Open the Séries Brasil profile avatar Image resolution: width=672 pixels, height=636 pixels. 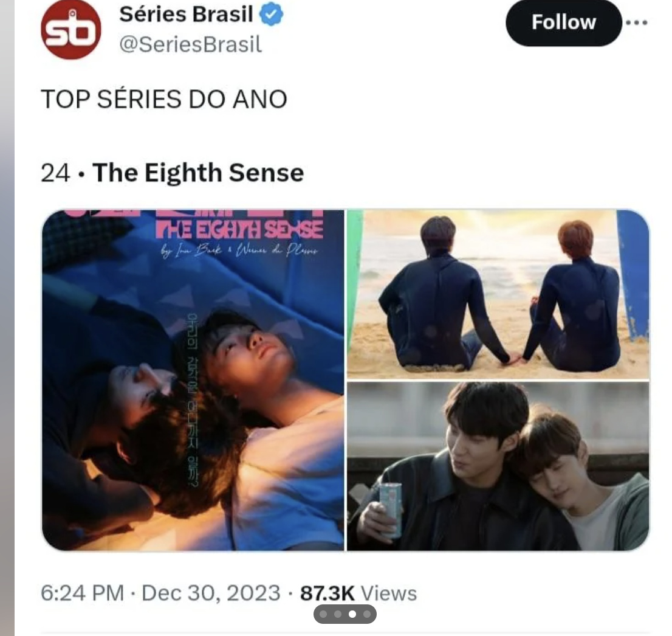71,29
